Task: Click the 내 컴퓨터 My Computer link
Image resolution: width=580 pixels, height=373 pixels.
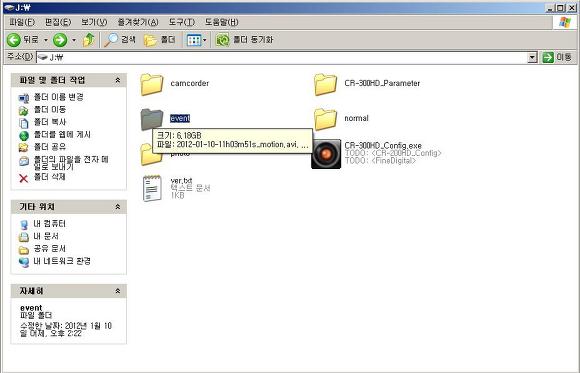Action: (50, 224)
